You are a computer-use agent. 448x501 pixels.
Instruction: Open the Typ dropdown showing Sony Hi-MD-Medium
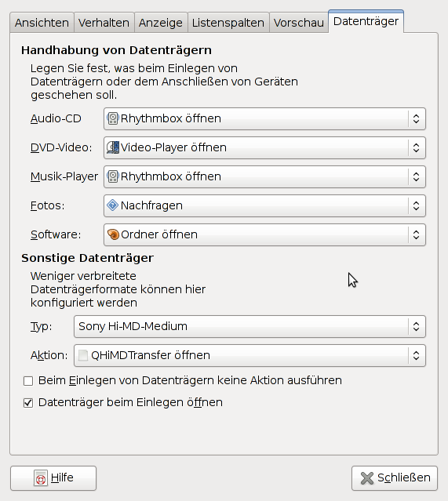point(249,326)
